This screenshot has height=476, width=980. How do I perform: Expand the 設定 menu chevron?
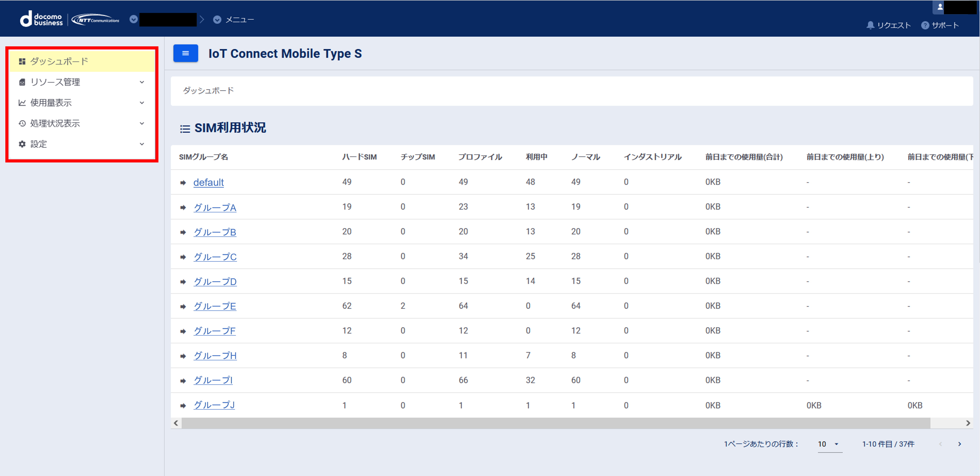142,144
